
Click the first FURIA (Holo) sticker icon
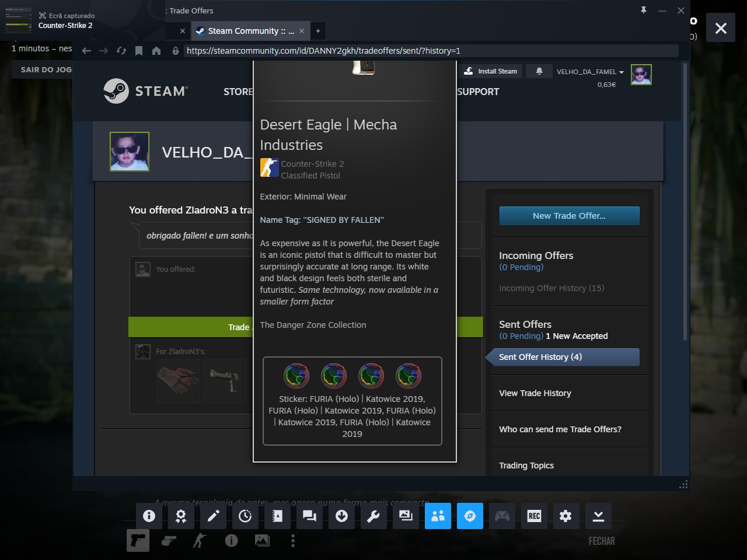click(x=296, y=376)
